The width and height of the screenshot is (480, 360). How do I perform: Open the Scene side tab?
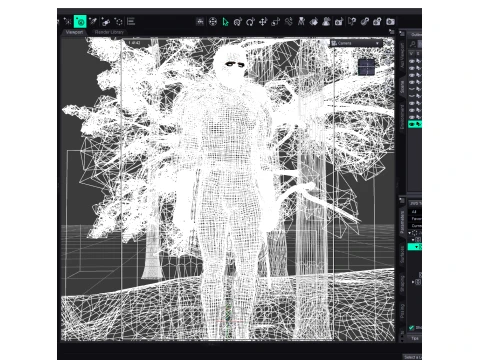pyautogui.click(x=402, y=86)
